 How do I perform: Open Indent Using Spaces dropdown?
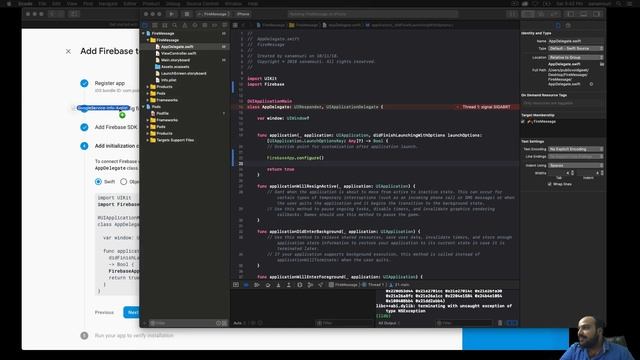[x=576, y=165]
